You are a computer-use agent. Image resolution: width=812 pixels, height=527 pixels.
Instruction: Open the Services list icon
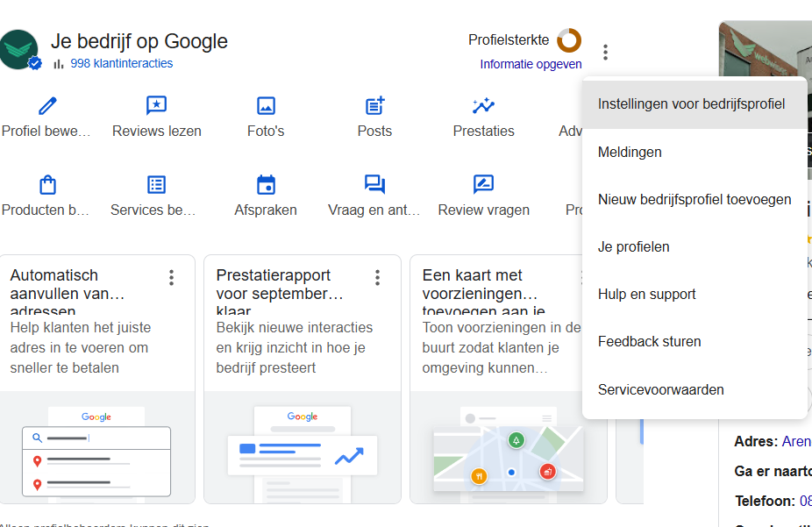click(156, 185)
